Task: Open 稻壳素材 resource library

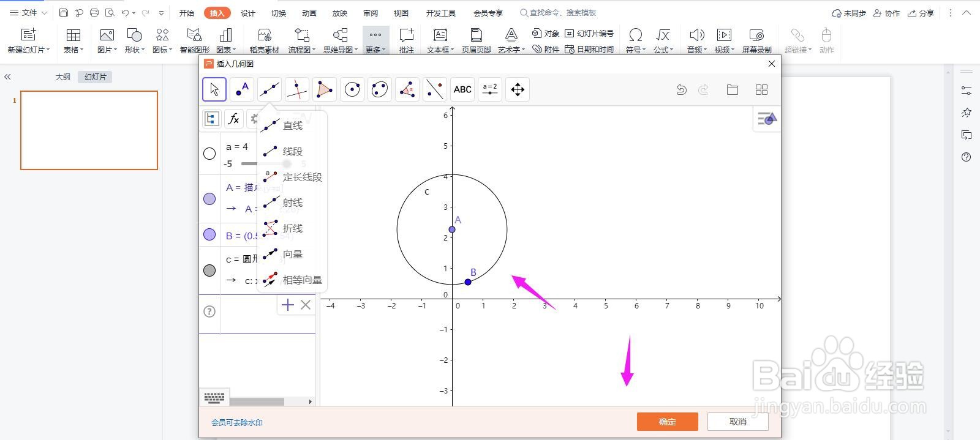Action: (x=265, y=40)
